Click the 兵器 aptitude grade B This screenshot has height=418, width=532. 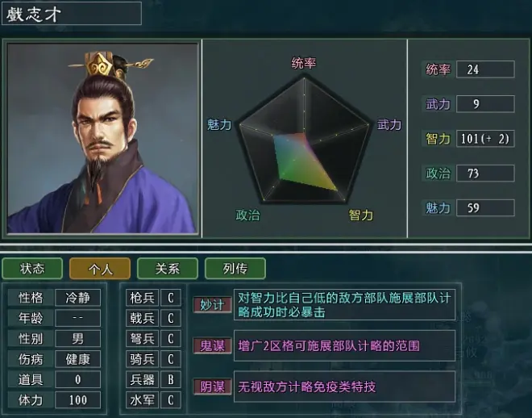171,379
